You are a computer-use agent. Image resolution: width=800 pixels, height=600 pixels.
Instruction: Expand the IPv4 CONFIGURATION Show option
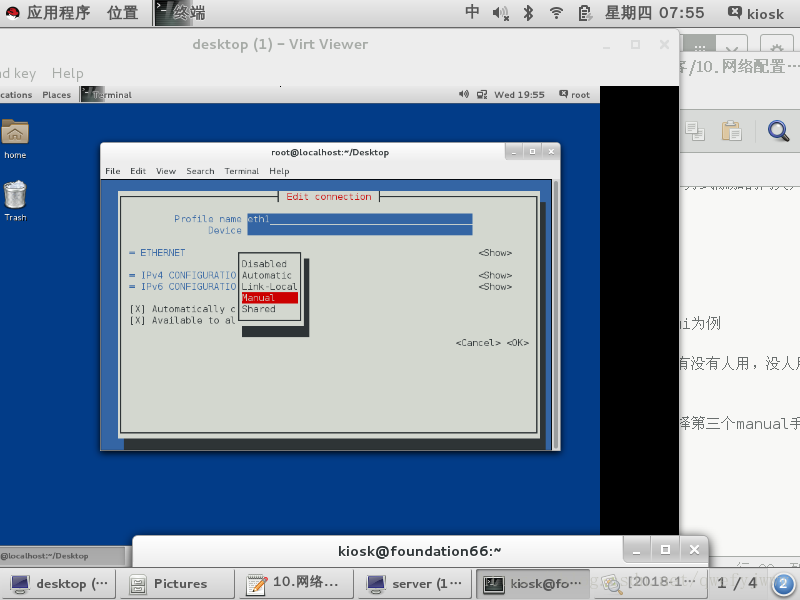(x=495, y=275)
